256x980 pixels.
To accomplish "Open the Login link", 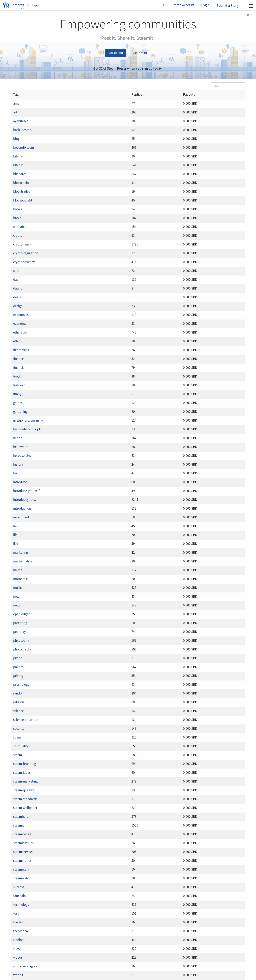I will (x=205, y=5).
